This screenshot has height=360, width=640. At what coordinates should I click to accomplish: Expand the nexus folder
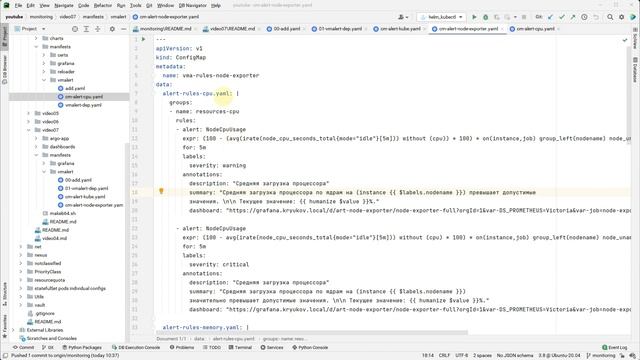click(x=21, y=255)
